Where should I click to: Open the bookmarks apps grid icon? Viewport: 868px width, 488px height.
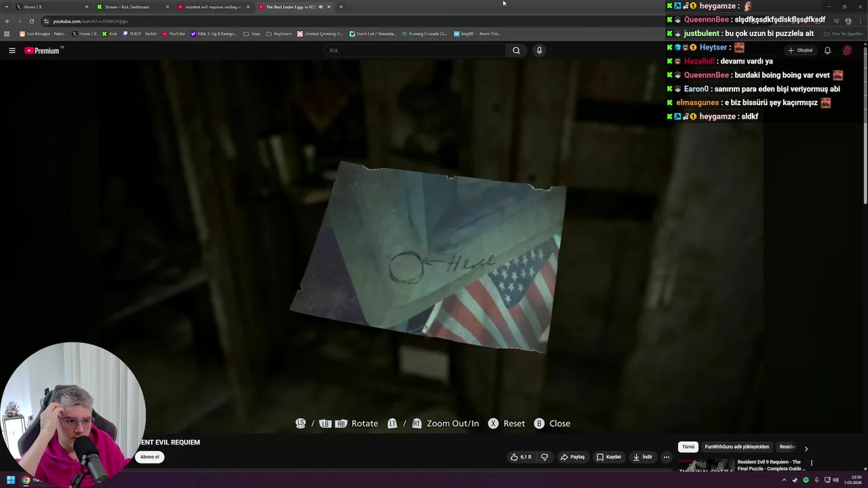pos(7,33)
